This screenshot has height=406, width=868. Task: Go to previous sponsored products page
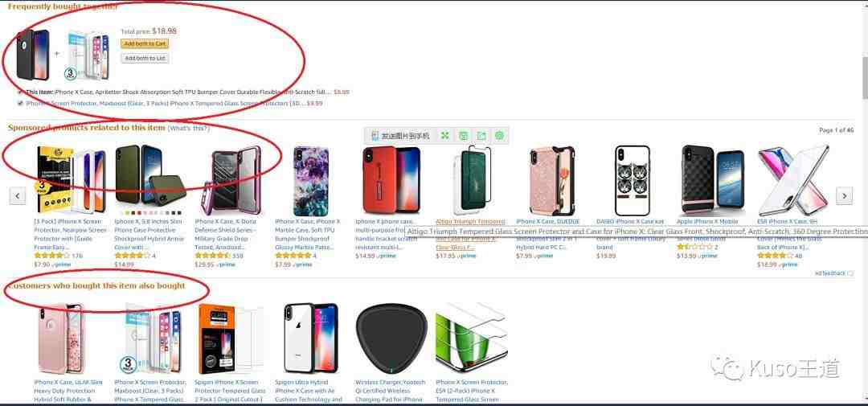coord(17,195)
